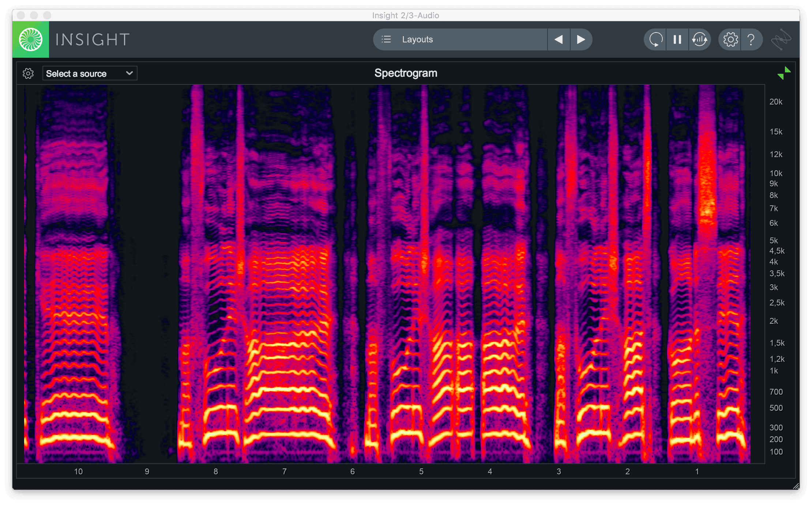Click the iZotope swirl icon at top right
This screenshot has height=505, width=812.
781,39
